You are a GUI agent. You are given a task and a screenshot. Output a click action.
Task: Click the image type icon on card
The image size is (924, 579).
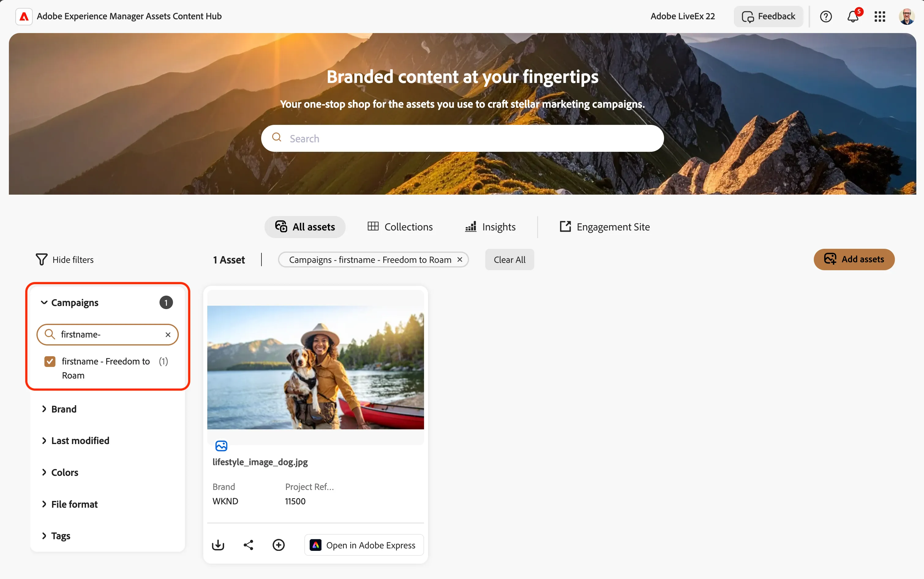point(221,446)
